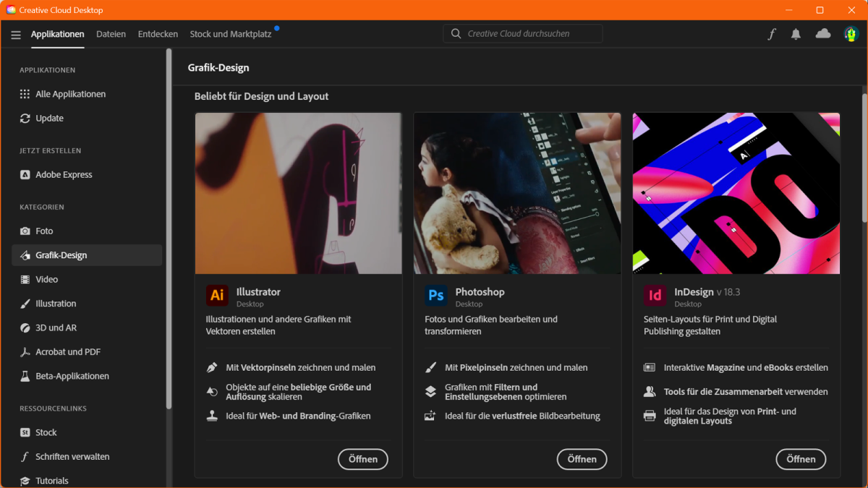Click the Illustrator preview image

(x=299, y=193)
